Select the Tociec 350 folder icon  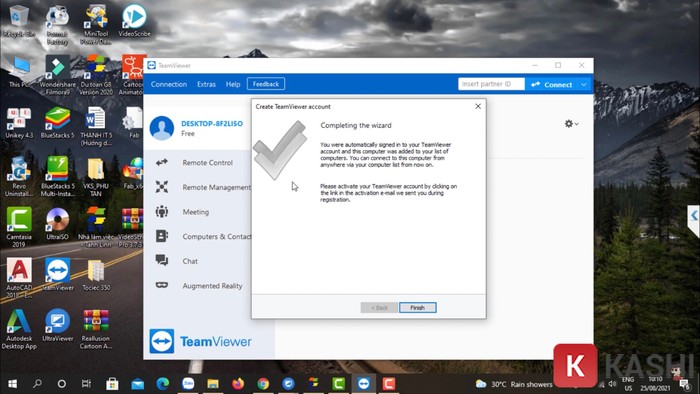pyautogui.click(x=96, y=275)
